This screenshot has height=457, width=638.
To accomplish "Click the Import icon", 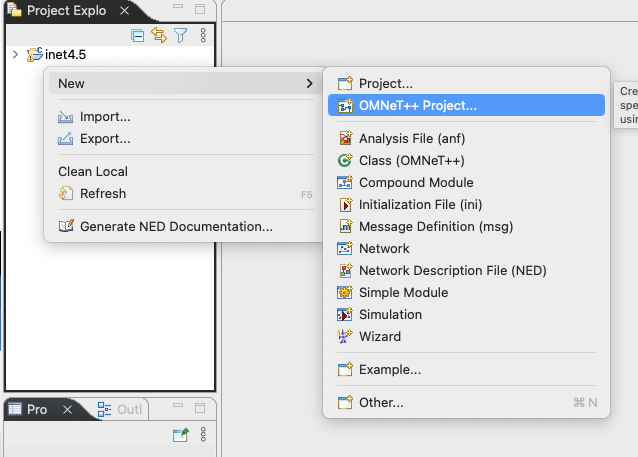I will (66, 117).
